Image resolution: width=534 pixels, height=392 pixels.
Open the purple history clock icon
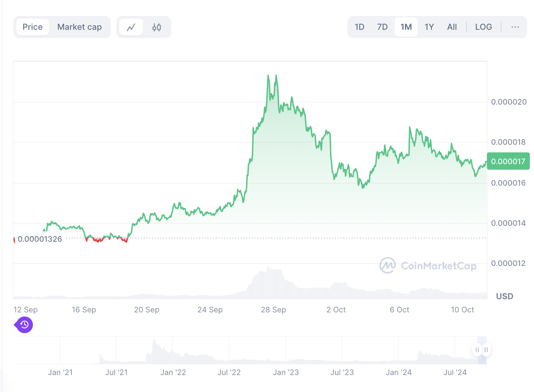pyautogui.click(x=24, y=325)
